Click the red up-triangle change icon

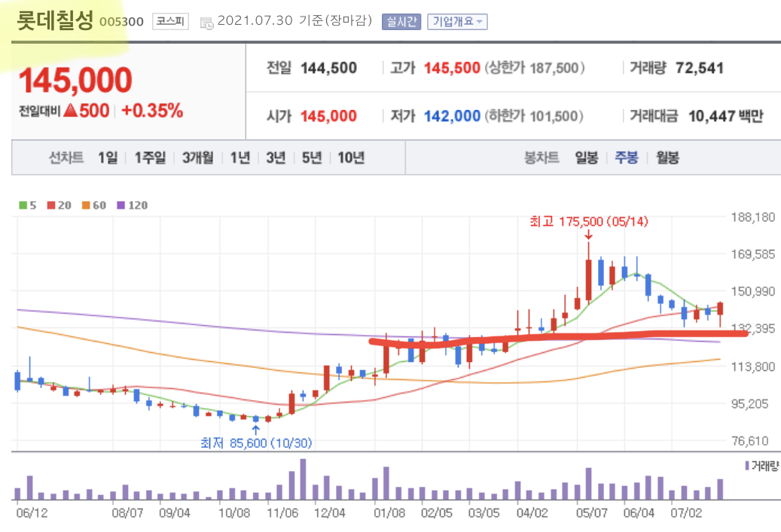point(70,111)
